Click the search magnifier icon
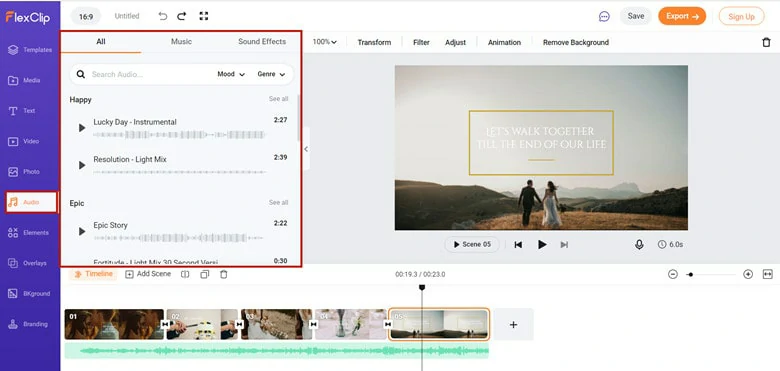Image resolution: width=780 pixels, height=371 pixels. tap(81, 74)
